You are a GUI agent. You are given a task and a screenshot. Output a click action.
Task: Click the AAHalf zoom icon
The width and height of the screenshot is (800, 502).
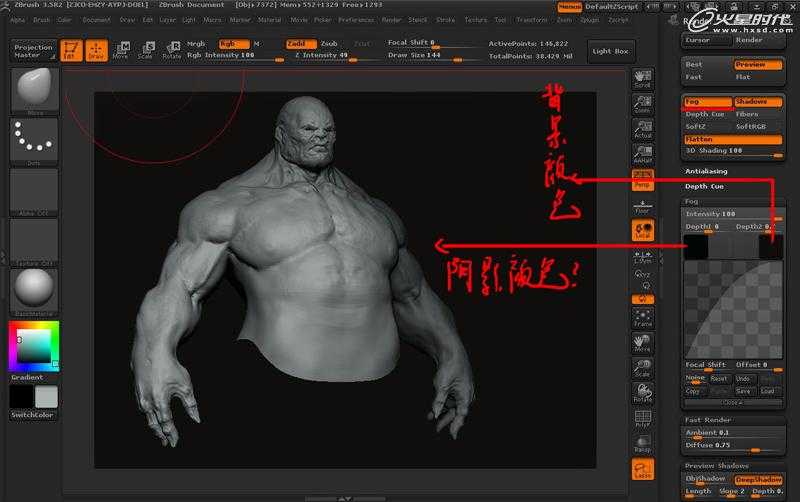[642, 152]
